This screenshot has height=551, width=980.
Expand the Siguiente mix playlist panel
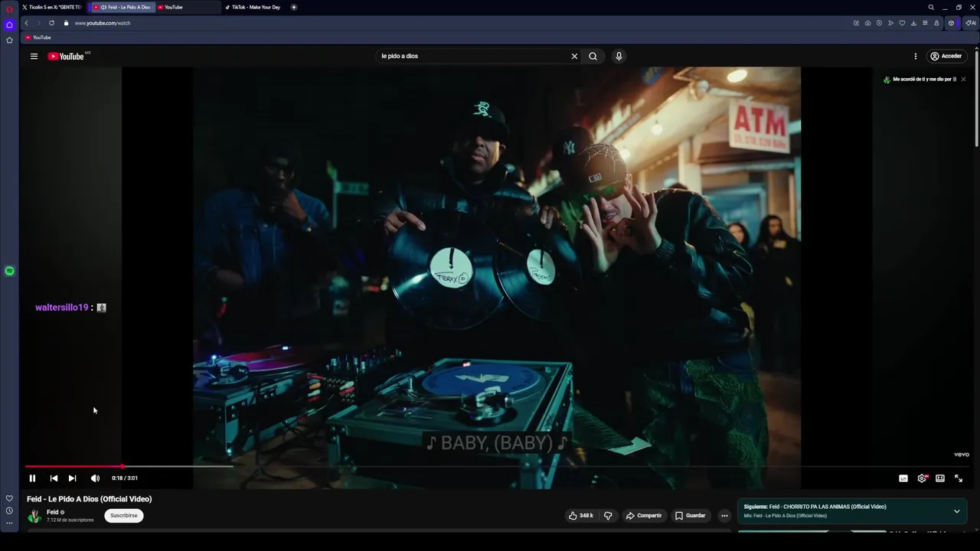point(956,511)
